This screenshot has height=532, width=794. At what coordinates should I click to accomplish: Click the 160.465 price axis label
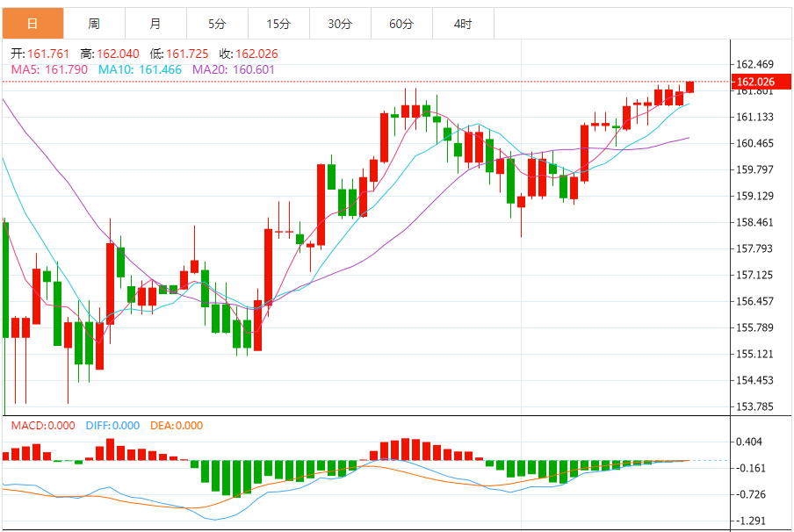(x=754, y=143)
